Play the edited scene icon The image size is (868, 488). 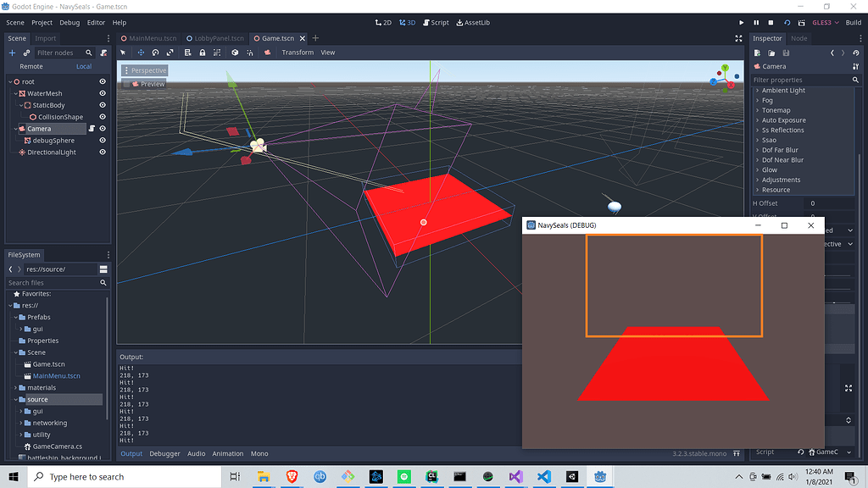[x=787, y=23]
